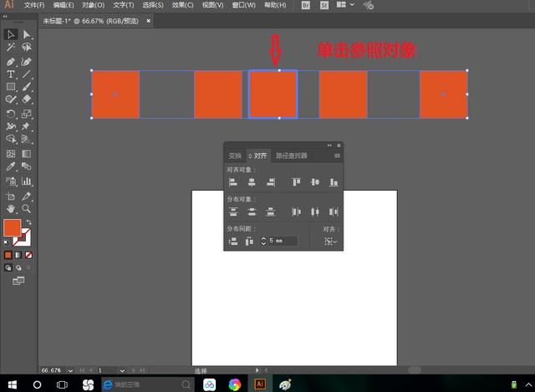The height and width of the screenshot is (392, 535).
Task: Click the stroke none swatch
Action: [24, 239]
